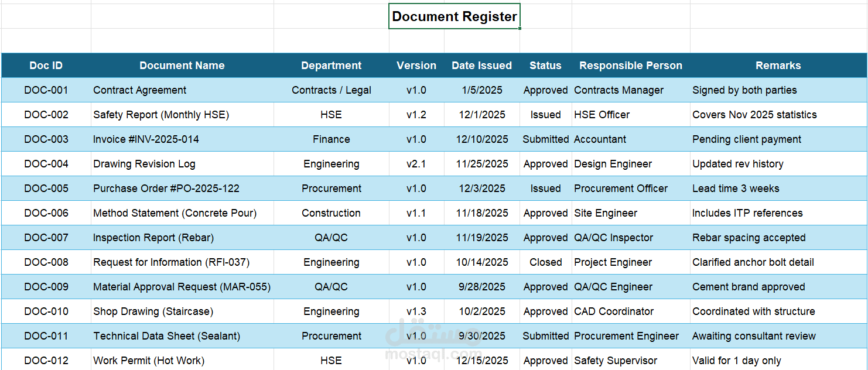The image size is (868, 370).
Task: Select the Safety Supervisor cell
Action: click(631, 359)
